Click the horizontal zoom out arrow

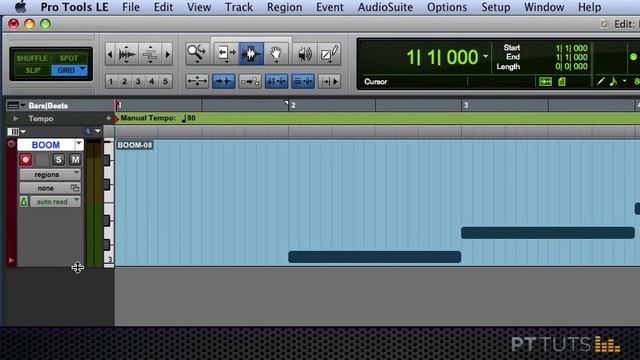[x=109, y=54]
